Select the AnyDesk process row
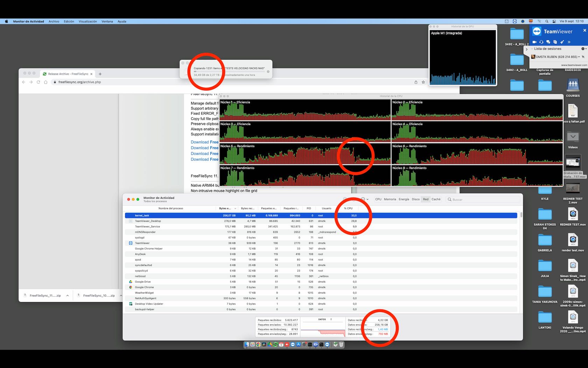This screenshot has width=588, height=368. click(321, 254)
